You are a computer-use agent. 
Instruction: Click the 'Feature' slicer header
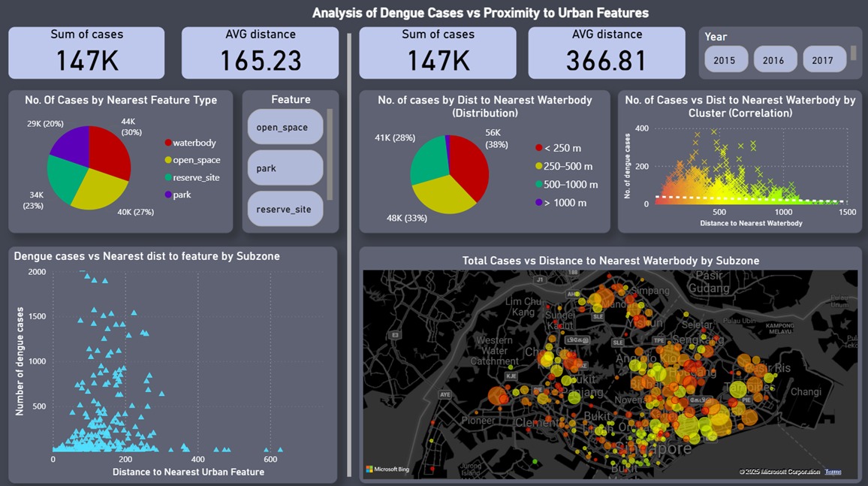coord(291,100)
